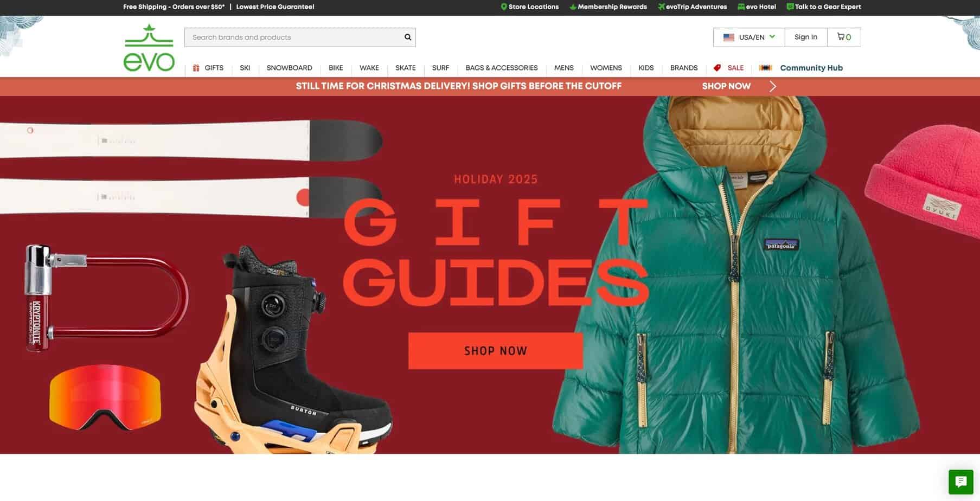This screenshot has width=980, height=501.
Task: Click the Shop Now Christmas delivery link
Action: point(726,86)
